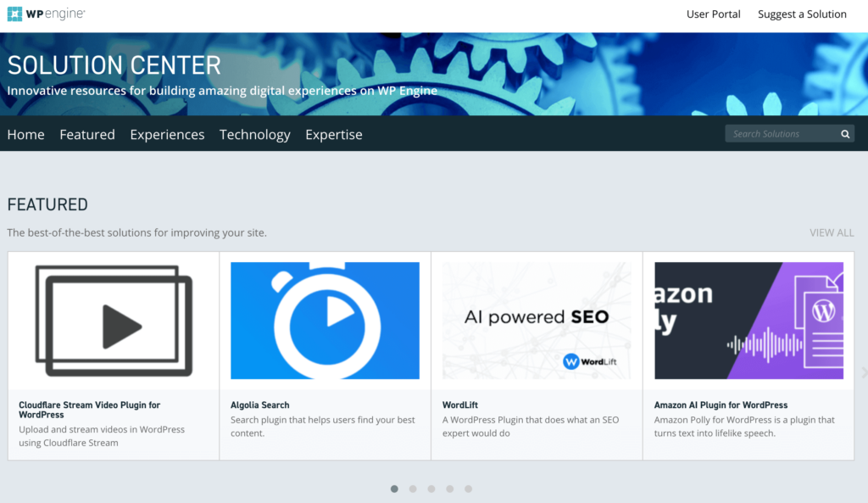Image resolution: width=868 pixels, height=503 pixels.
Task: Open the Suggest a Solution page
Action: (x=801, y=14)
